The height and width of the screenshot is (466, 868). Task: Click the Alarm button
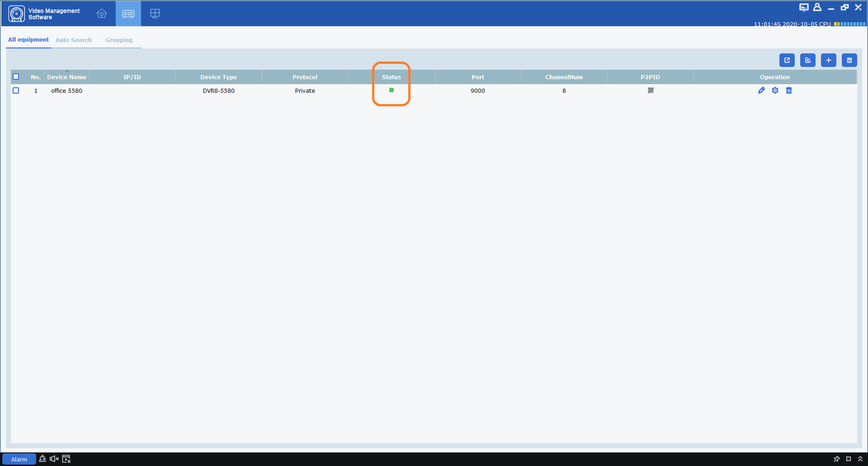click(x=19, y=459)
